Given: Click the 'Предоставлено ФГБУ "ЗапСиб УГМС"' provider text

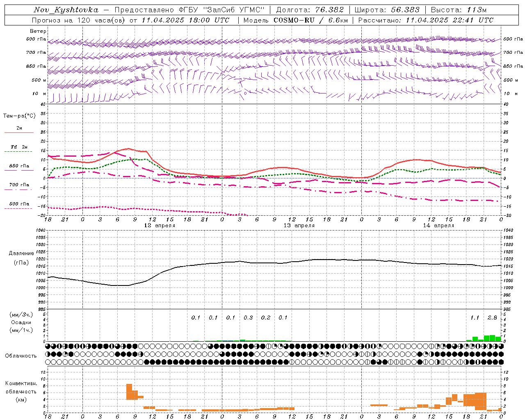Looking at the screenshot, I should (x=190, y=10).
